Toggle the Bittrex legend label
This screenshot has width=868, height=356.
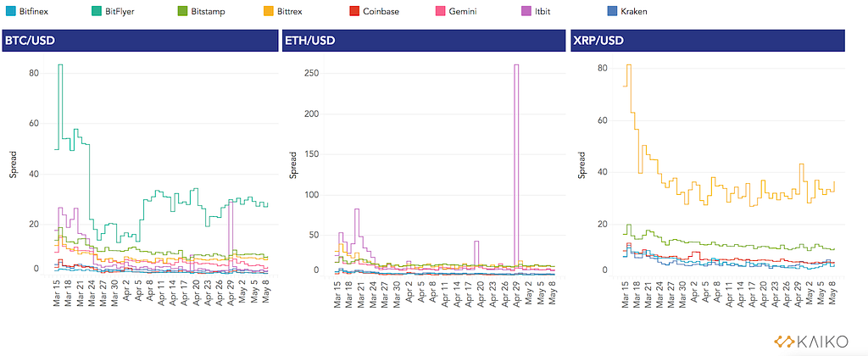292,10
